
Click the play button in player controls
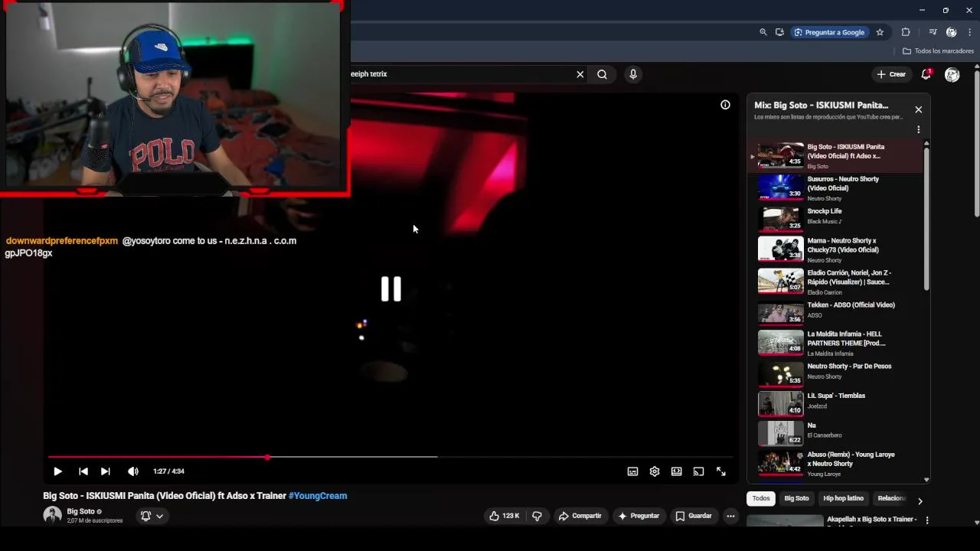[57, 471]
